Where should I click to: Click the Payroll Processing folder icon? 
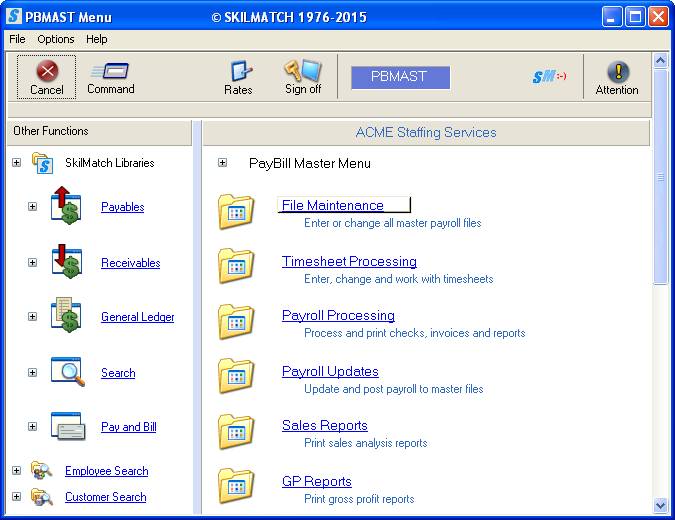(236, 322)
